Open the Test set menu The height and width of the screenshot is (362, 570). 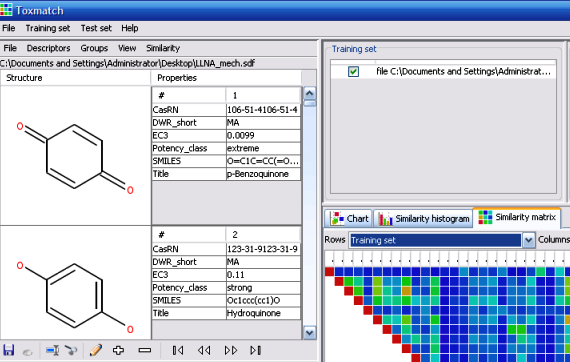(x=96, y=28)
